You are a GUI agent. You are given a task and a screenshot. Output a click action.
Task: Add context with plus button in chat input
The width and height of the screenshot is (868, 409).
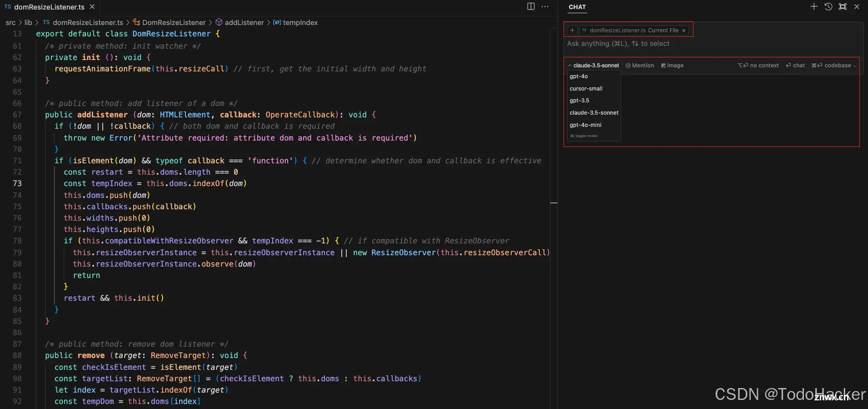click(x=572, y=30)
